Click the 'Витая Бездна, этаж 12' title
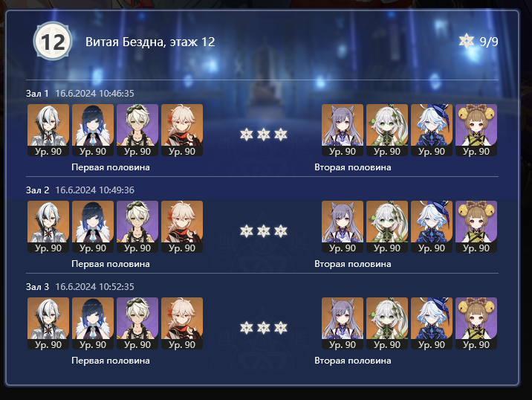The width and height of the screenshot is (532, 400). (150, 42)
